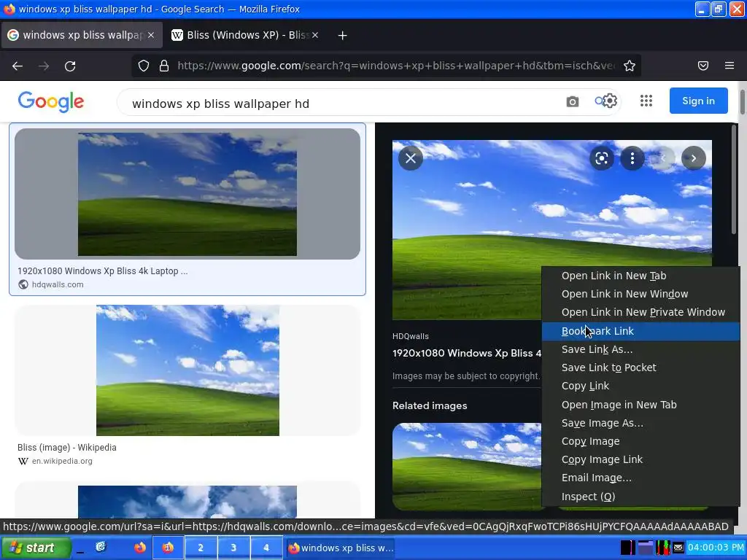Switch to the Bliss (Windows XP) tab
Image resolution: width=747 pixels, height=560 pixels.
coord(244,35)
